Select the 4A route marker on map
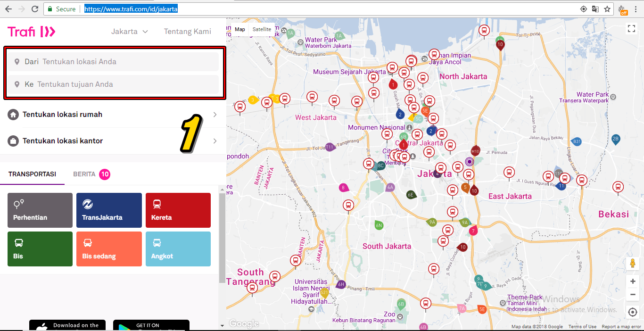Image resolution: width=644 pixels, height=331 pixels. pos(390,187)
